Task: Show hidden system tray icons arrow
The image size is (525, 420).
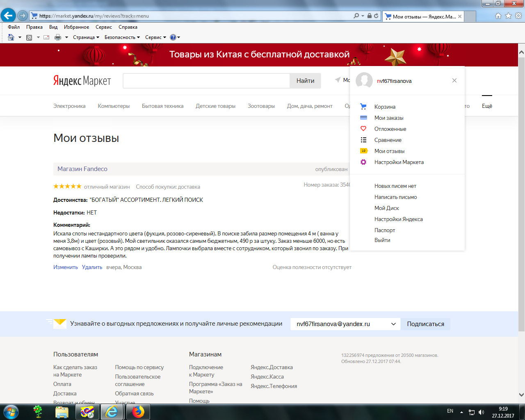Action: click(461, 412)
